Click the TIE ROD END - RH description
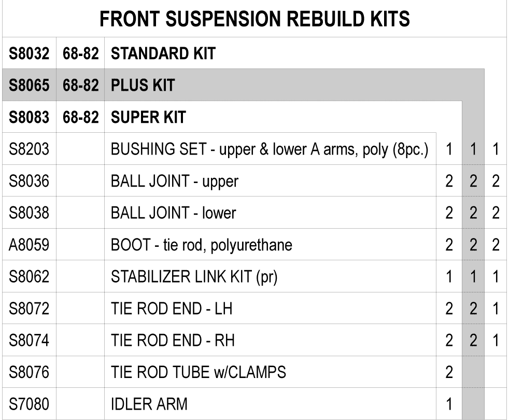This screenshot has height=420, width=509. point(173,340)
